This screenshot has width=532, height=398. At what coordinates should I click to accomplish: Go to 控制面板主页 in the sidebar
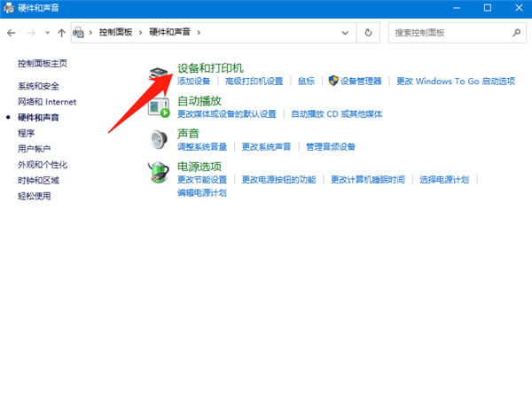tap(42, 64)
